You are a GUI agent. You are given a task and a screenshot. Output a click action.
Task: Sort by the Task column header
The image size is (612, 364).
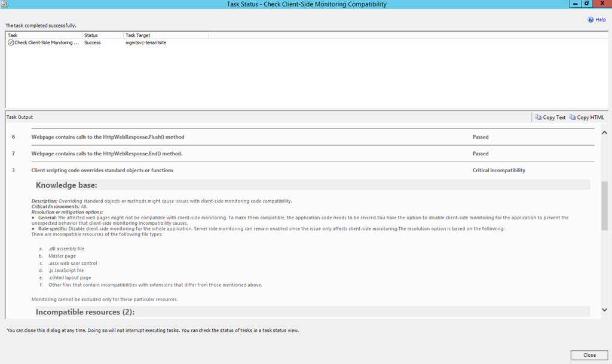[43, 35]
